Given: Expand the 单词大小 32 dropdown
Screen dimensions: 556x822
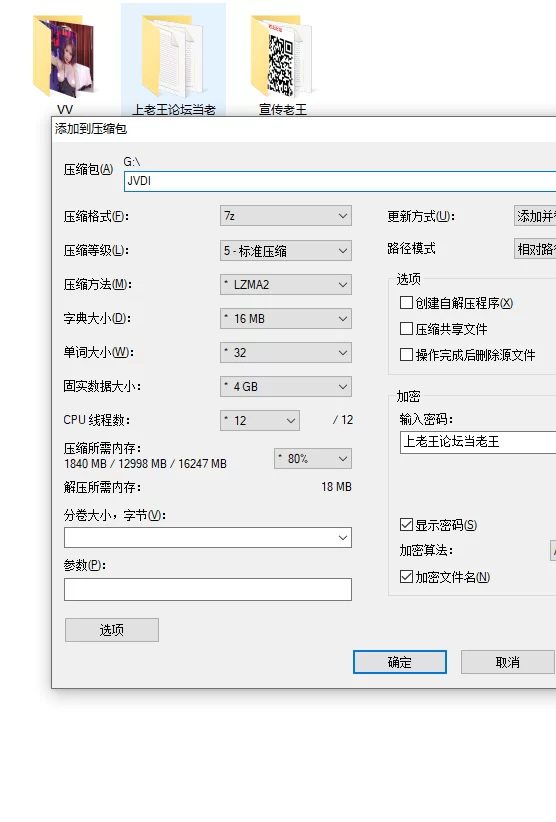Looking at the screenshot, I should 286,353.
